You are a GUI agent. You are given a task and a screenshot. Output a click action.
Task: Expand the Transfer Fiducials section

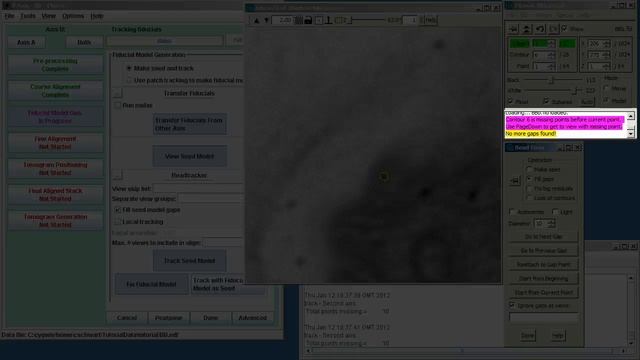[x=117, y=93]
